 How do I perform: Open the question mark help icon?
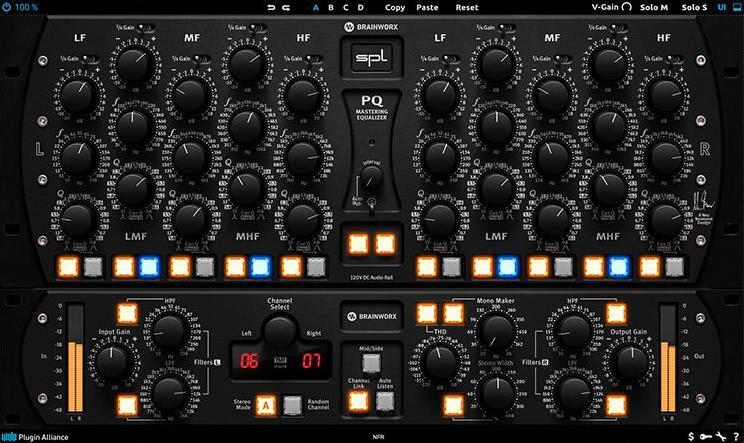[x=736, y=436]
